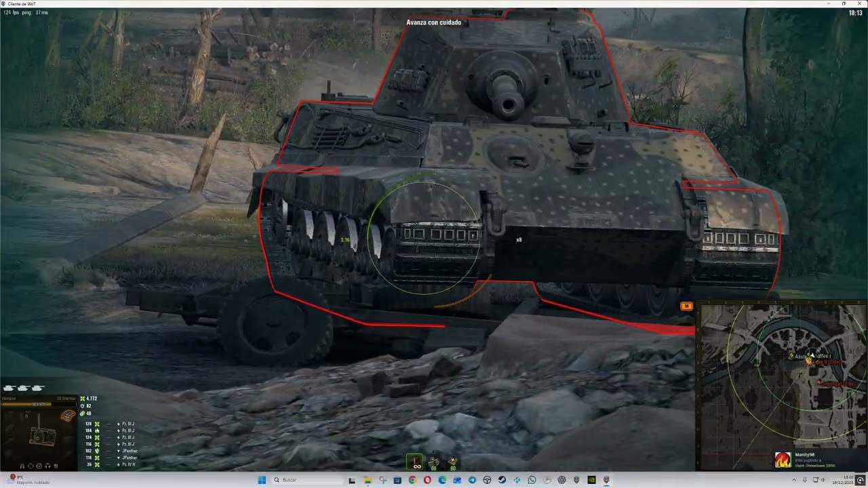Click the total damage value 4.772
Image resolution: width=868 pixels, height=488 pixels.
coord(92,399)
